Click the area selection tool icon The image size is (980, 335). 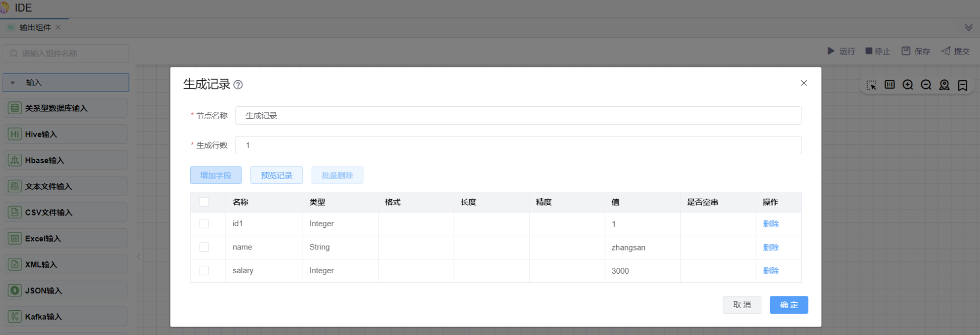tap(871, 85)
